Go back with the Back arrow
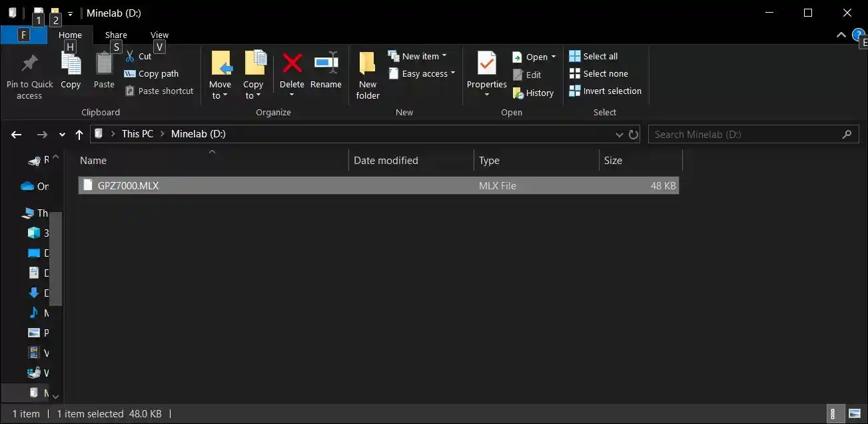This screenshot has width=868, height=424. pyautogui.click(x=17, y=135)
